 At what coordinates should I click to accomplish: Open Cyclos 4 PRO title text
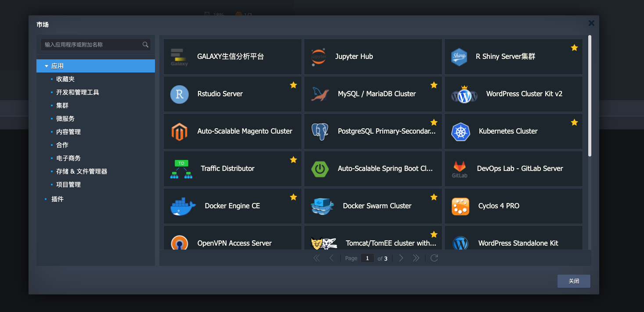coord(499,206)
